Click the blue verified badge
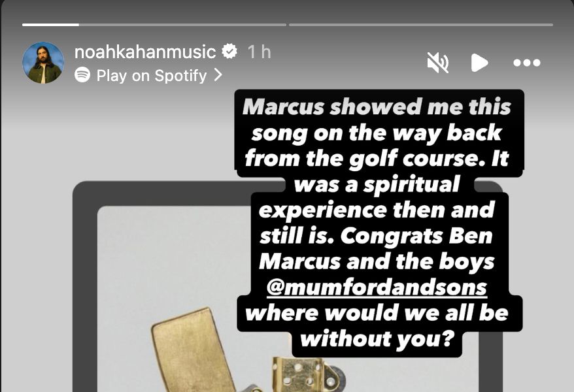Image resolution: width=574 pixels, height=392 pixels. (229, 51)
